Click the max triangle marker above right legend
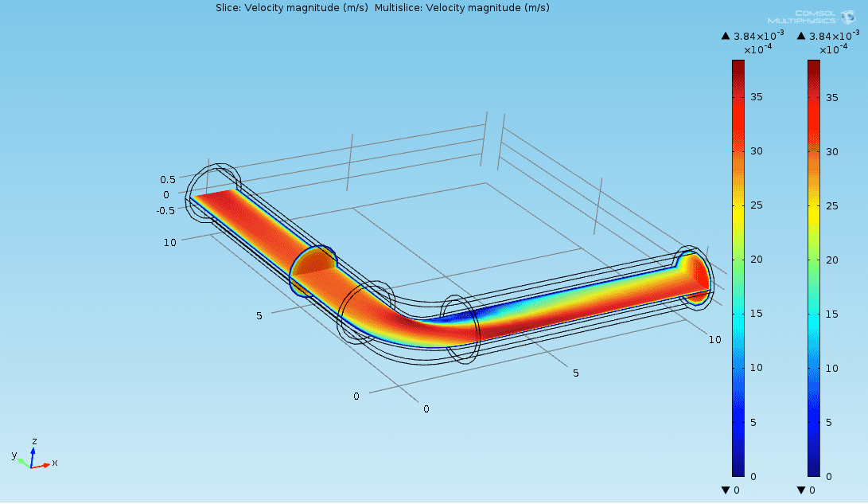Viewport: 868px width, 504px height. [800, 36]
